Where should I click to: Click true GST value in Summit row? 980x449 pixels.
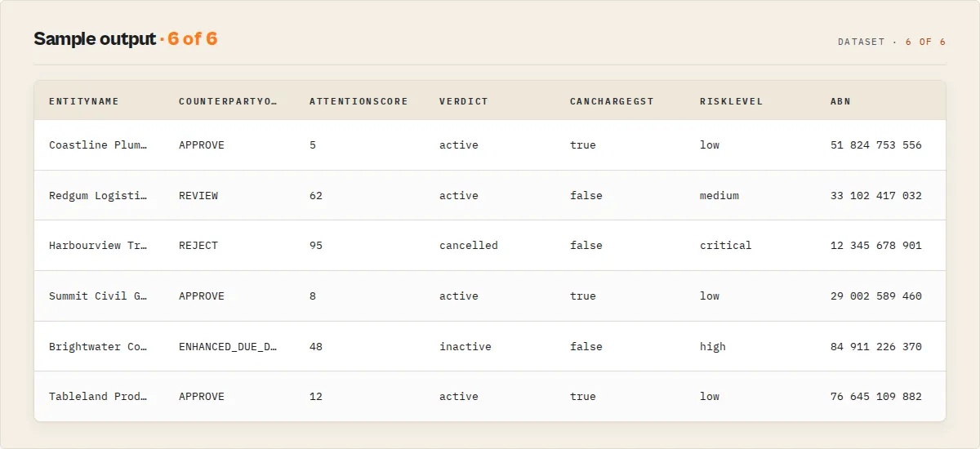[583, 296]
